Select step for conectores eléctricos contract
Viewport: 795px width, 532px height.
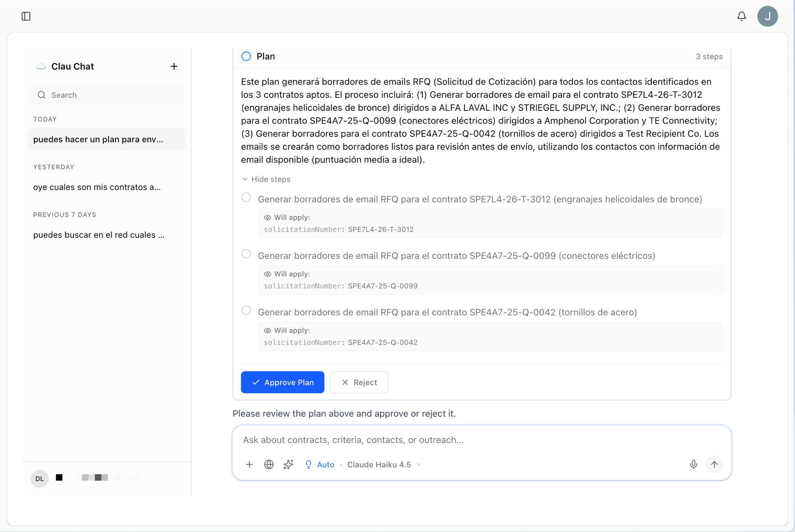point(246,254)
